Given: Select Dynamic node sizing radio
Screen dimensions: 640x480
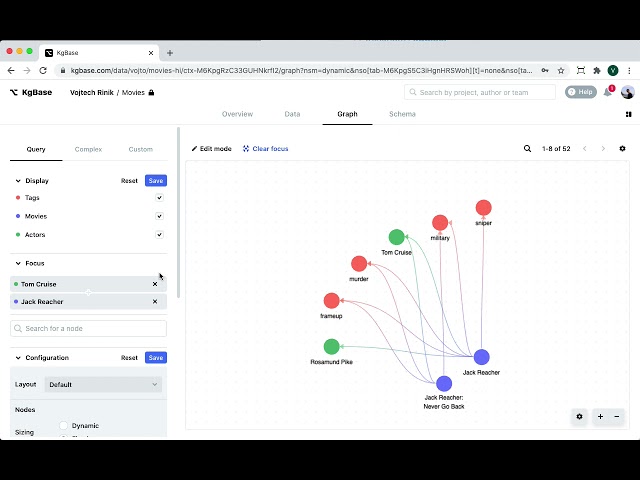Looking at the screenshot, I should (x=63, y=426).
